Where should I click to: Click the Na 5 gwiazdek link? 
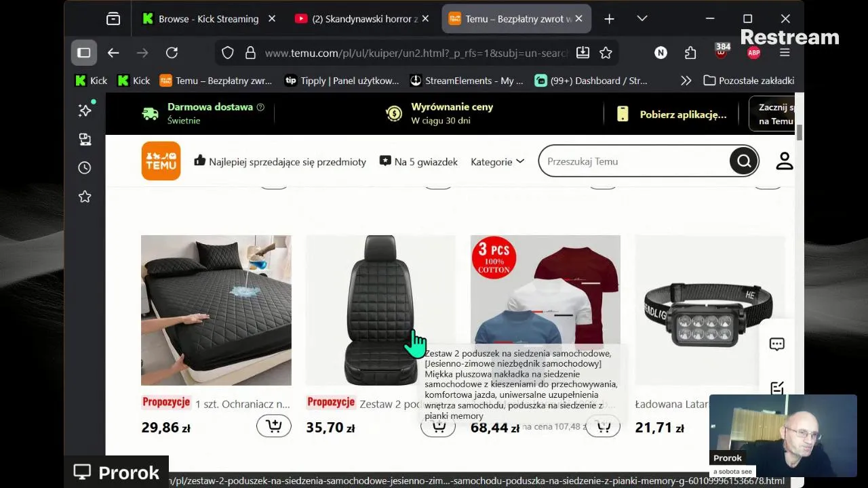click(x=418, y=161)
